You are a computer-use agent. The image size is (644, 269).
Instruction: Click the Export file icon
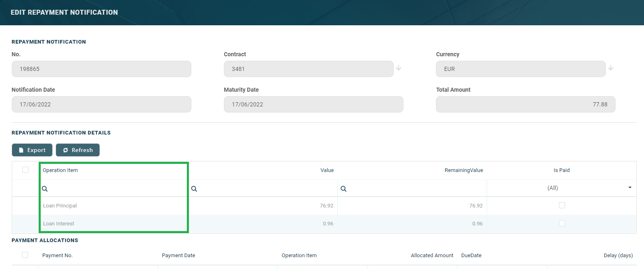21,150
